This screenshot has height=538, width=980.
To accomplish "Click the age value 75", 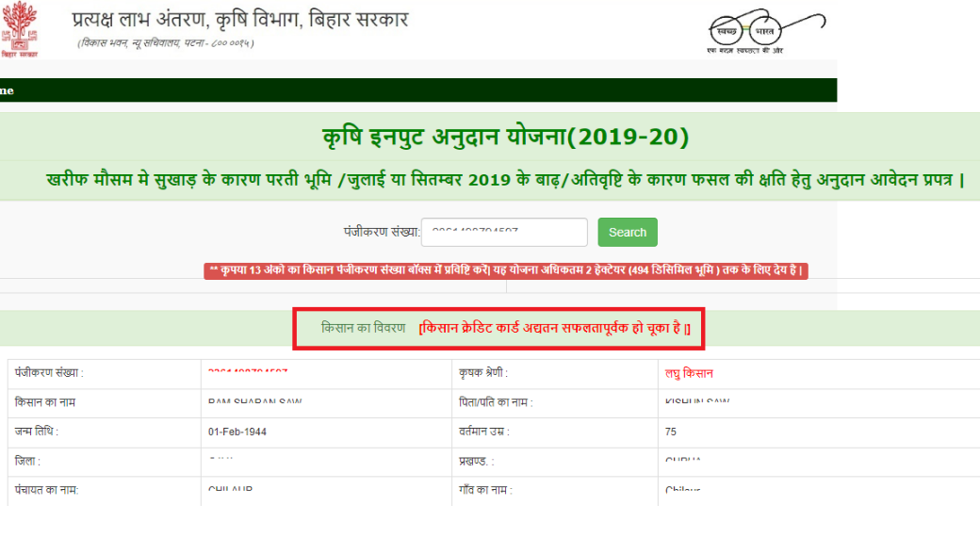I will click(x=671, y=432).
